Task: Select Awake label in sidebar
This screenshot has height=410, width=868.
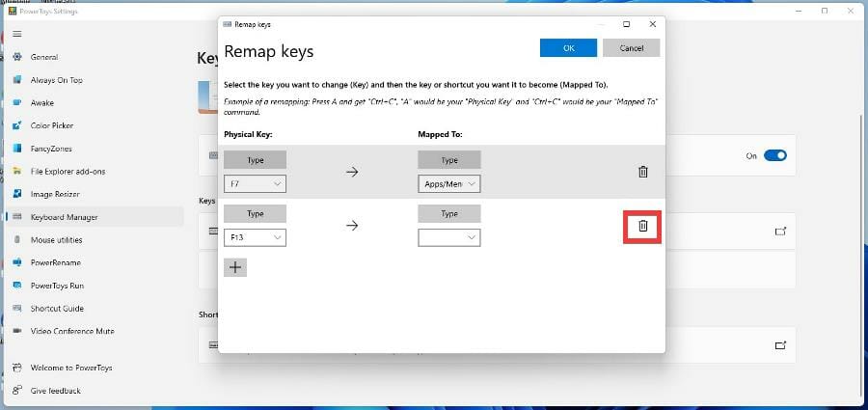Action: (42, 102)
